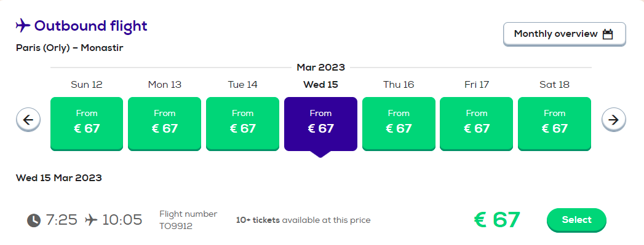Click the flight number TO9912 text

point(176,226)
